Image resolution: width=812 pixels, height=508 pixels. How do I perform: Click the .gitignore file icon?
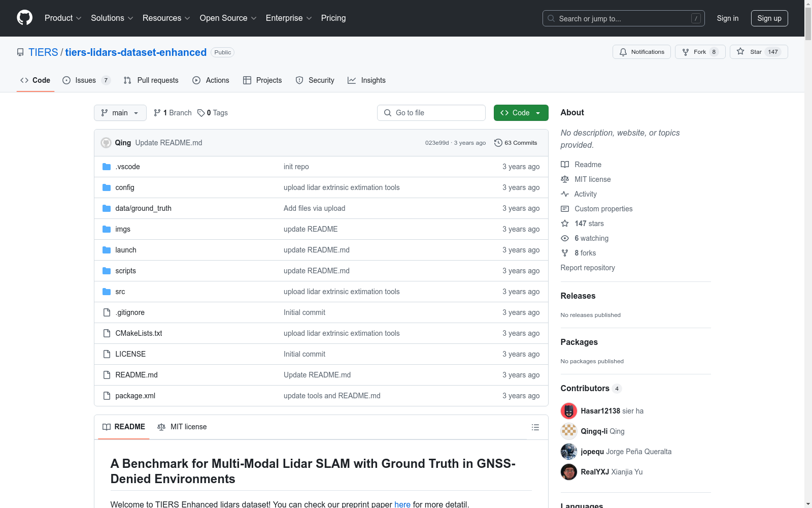click(107, 312)
